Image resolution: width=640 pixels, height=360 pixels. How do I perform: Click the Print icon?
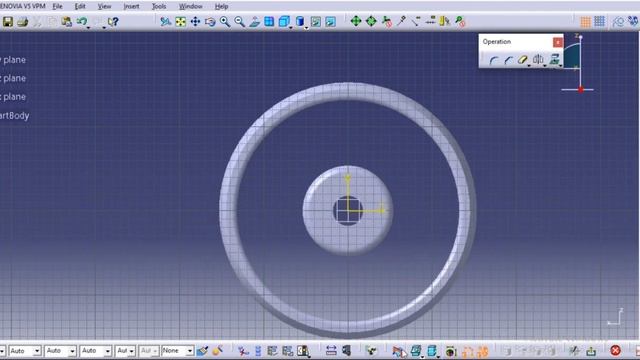click(x=22, y=22)
